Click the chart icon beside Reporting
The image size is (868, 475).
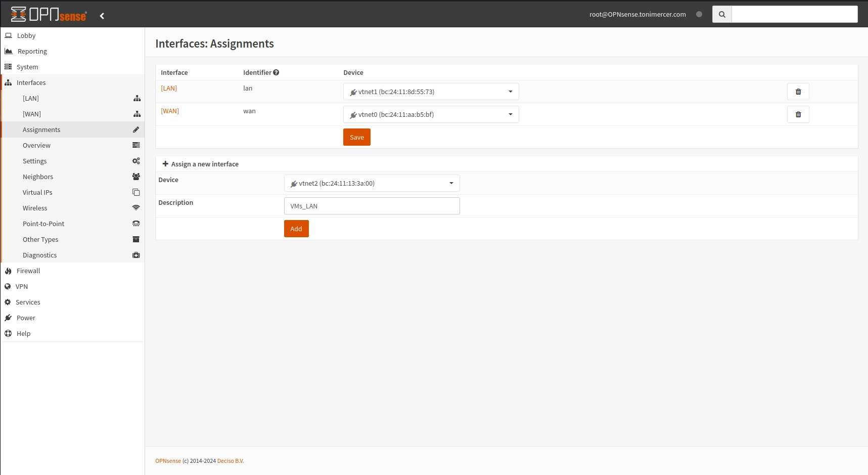click(8, 51)
